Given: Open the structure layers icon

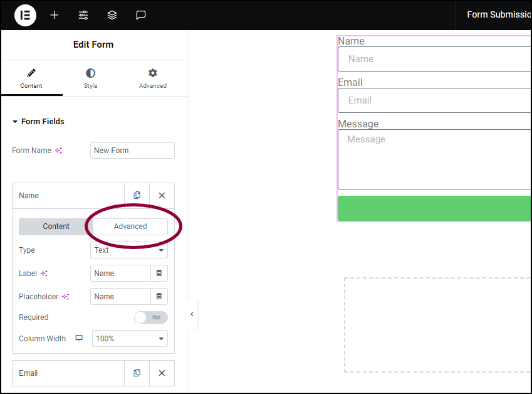Looking at the screenshot, I should coord(112,15).
